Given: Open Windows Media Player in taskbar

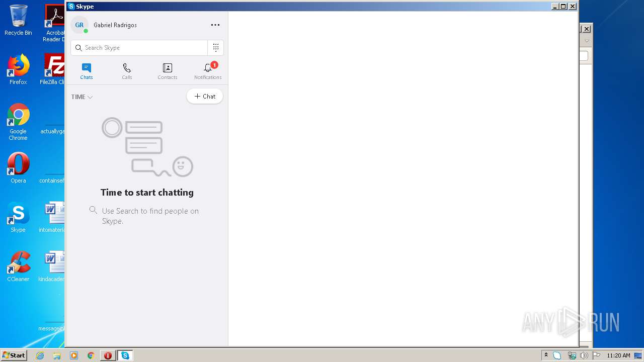Looking at the screenshot, I should (x=74, y=355).
